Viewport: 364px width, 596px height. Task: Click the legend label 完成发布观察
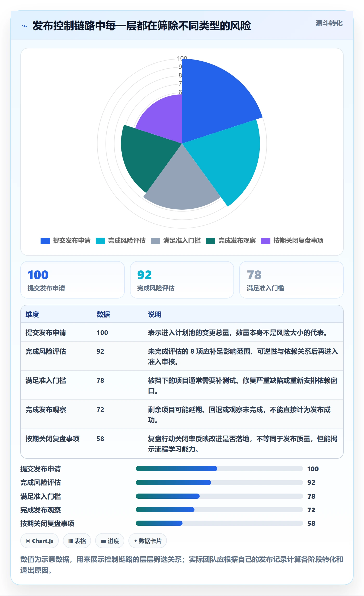click(237, 241)
